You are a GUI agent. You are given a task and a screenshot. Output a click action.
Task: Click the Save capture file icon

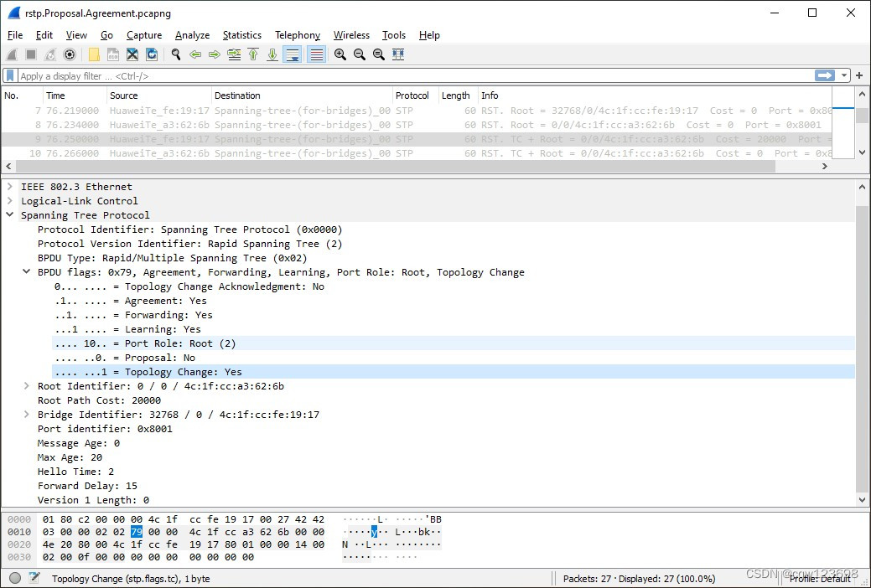click(x=113, y=54)
